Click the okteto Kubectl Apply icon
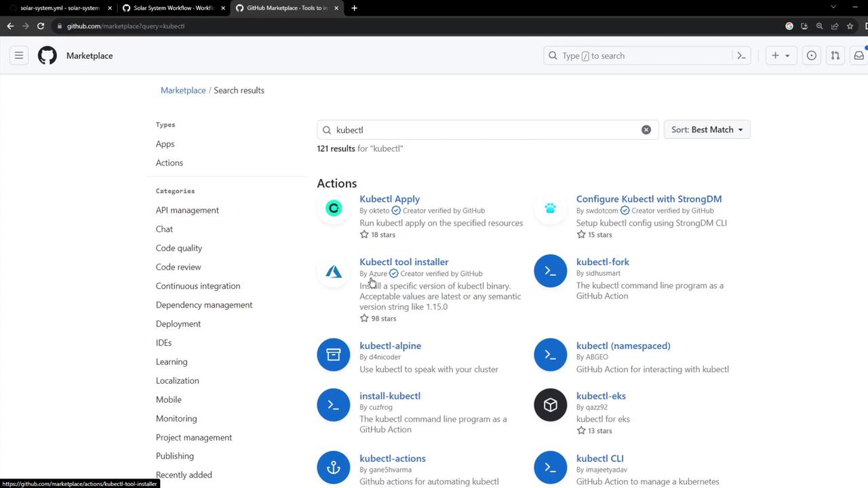This screenshot has width=868, height=488. 334,209
